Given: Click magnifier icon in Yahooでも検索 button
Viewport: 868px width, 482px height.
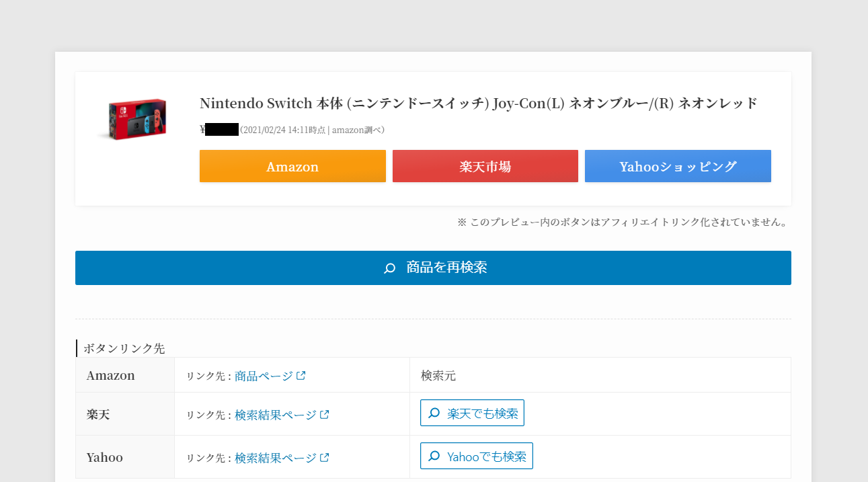Looking at the screenshot, I should click(x=434, y=456).
